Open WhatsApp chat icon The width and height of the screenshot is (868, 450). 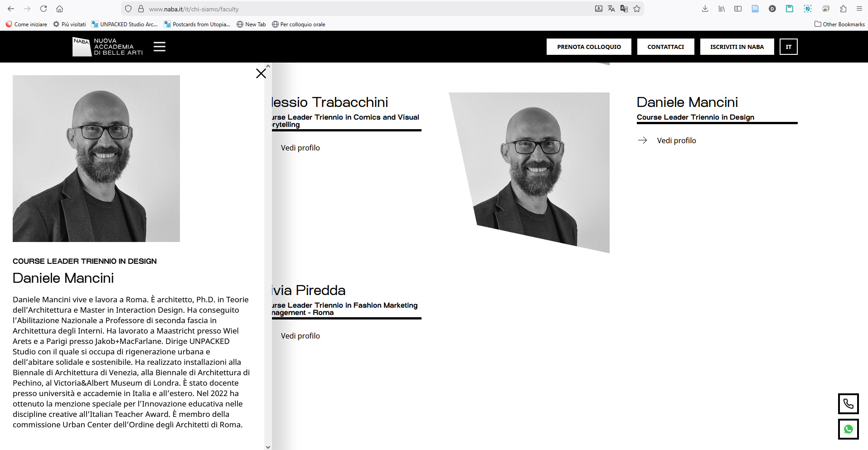tap(848, 429)
